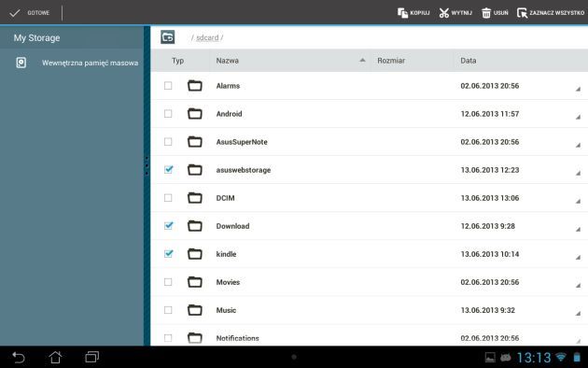Check the Movies folder checkbox
The width and height of the screenshot is (588, 368).
[x=168, y=282]
